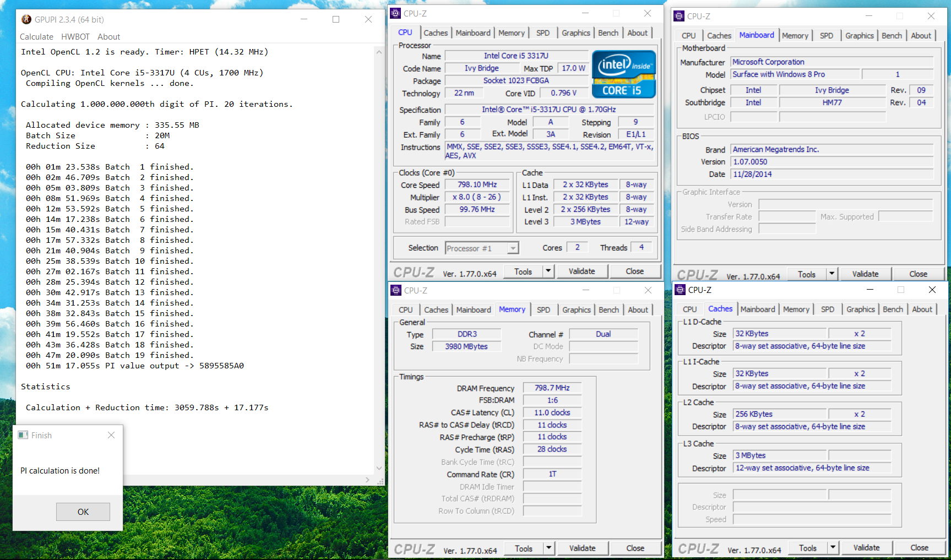951x560 pixels.
Task: Click Tools button in the Memory window
Action: coord(524,548)
